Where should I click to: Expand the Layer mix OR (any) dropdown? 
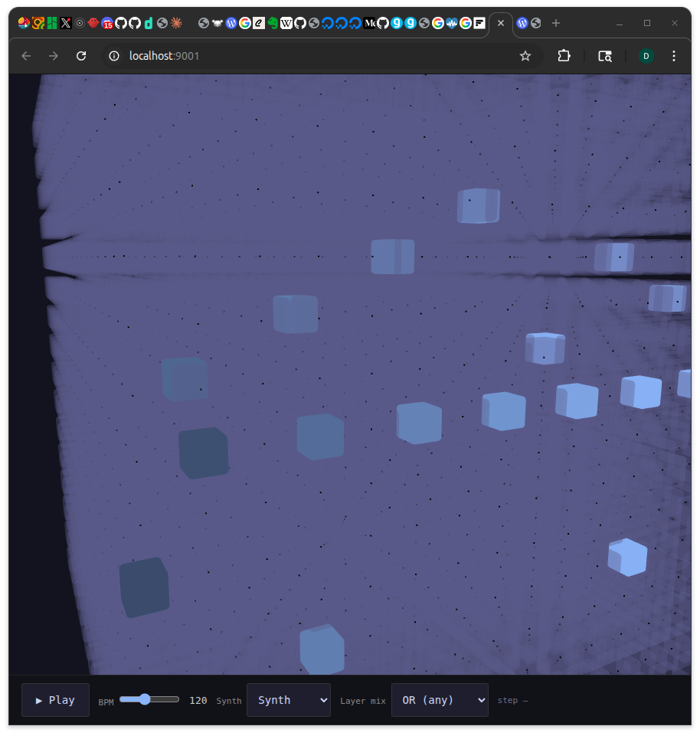440,700
